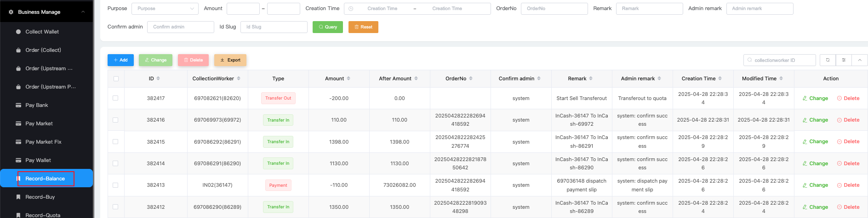Toggle the select-all header checkbox
The height and width of the screenshot is (218, 868).
pos(116,78)
